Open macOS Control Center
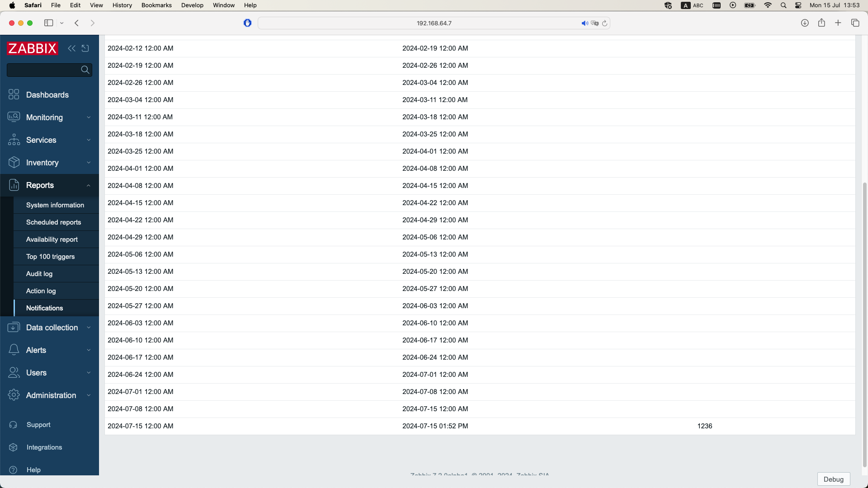The width and height of the screenshot is (868, 488). tap(798, 5)
